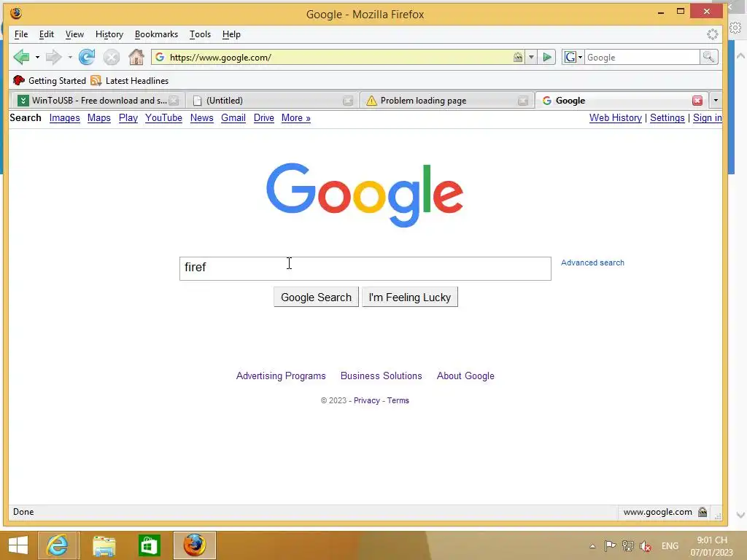Click the Google Search button
The height and width of the screenshot is (560, 747).
point(316,297)
